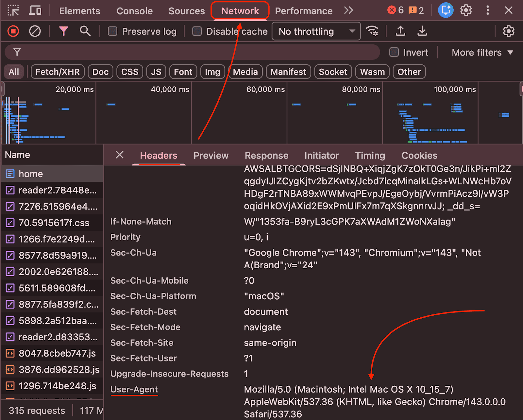Switch to the Console panel
The width and height of the screenshot is (523, 420).
click(x=134, y=10)
